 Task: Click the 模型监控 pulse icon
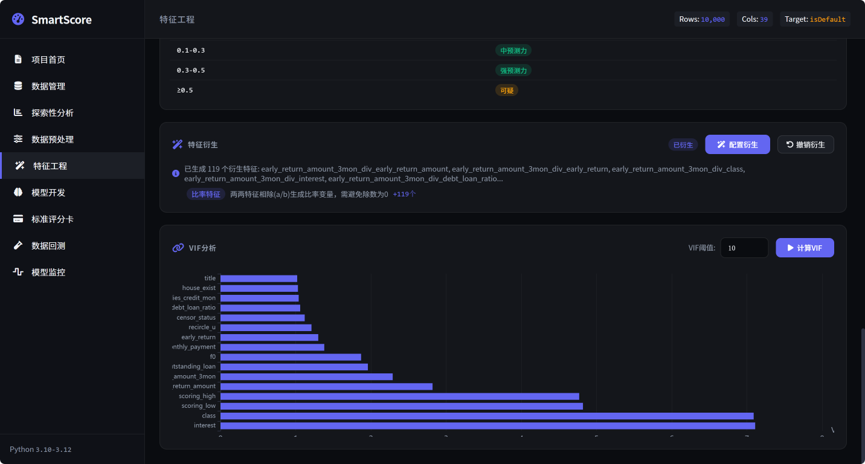(18, 271)
